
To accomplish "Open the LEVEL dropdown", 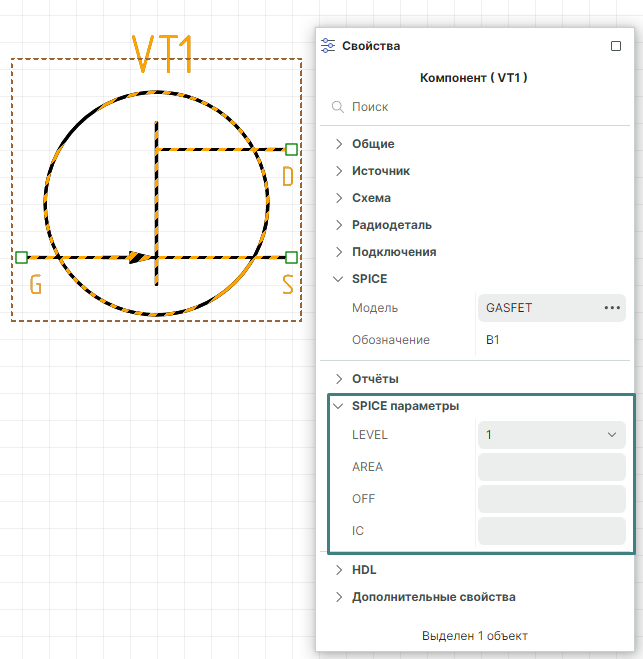I will click(551, 435).
